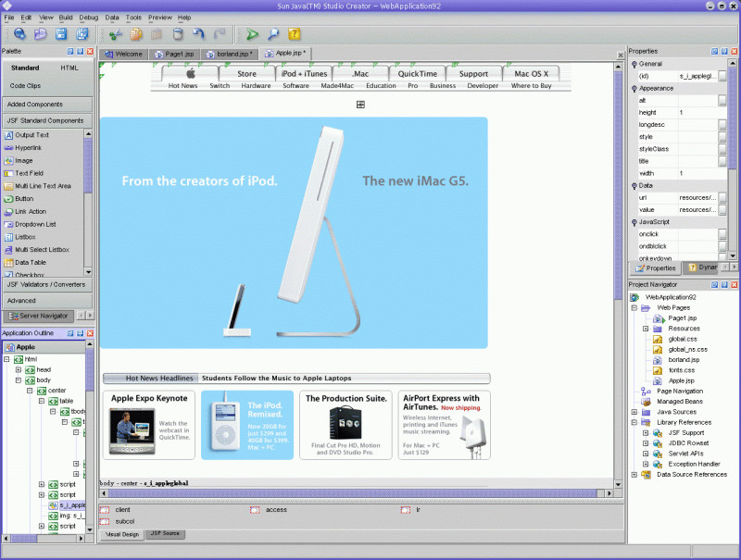Expand the JSF Support library node
This screenshot has width=741, height=560.
click(646, 433)
